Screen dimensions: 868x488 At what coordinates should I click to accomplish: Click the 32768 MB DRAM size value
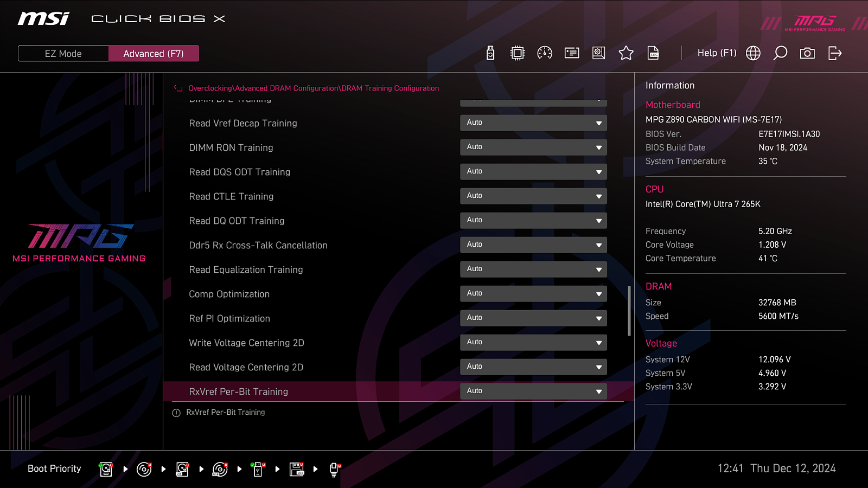click(777, 303)
